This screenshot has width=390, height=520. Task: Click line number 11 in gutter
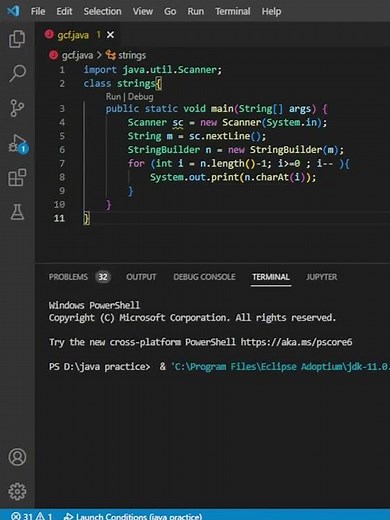click(x=59, y=218)
